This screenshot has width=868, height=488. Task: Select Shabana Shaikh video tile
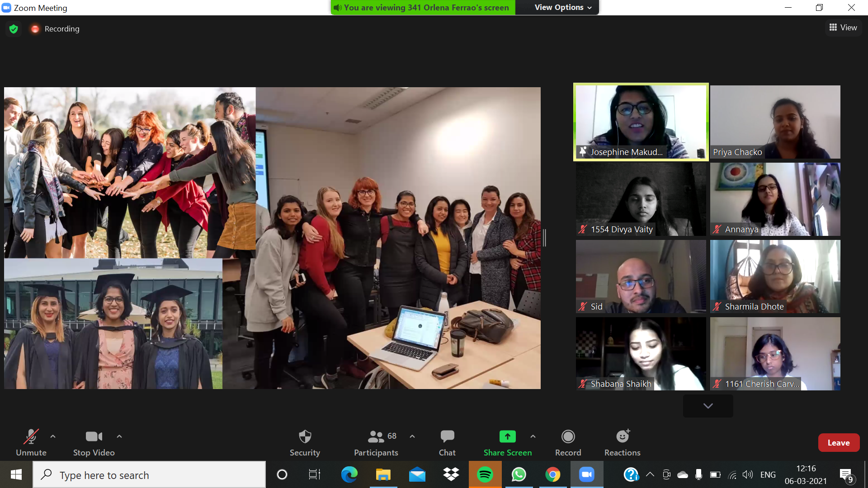click(x=641, y=354)
